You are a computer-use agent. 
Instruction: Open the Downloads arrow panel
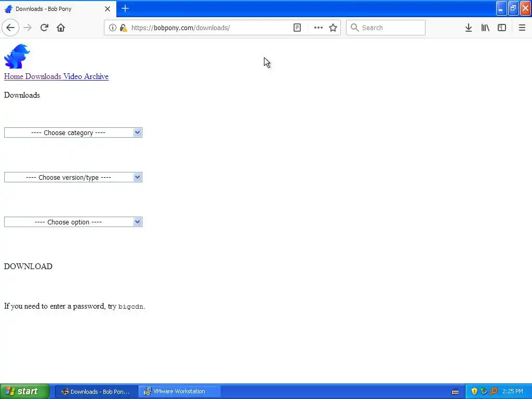coord(469,28)
